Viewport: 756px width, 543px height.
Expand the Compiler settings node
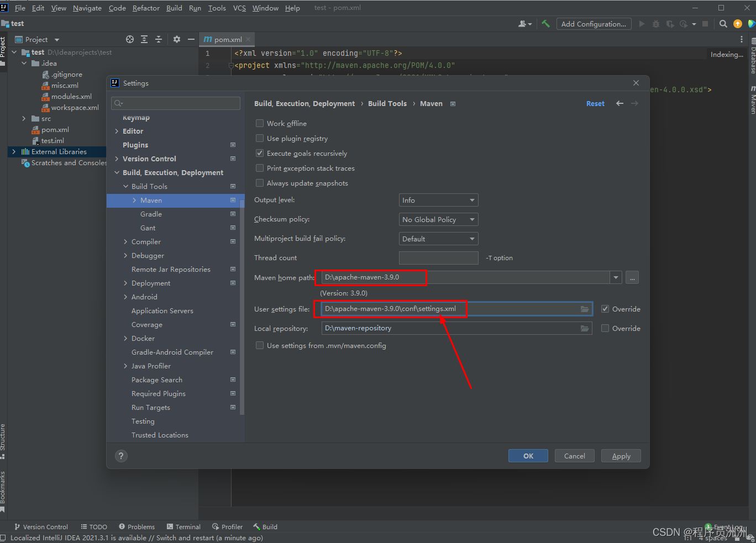point(125,241)
